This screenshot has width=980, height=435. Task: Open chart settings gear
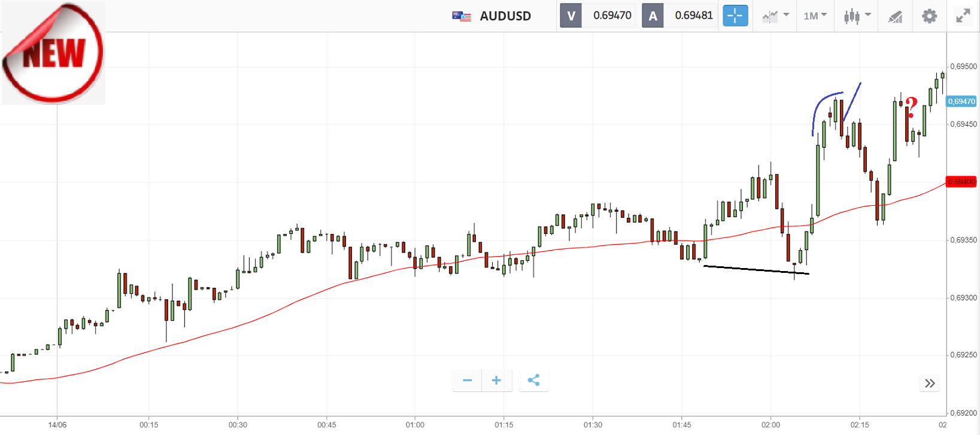point(929,16)
